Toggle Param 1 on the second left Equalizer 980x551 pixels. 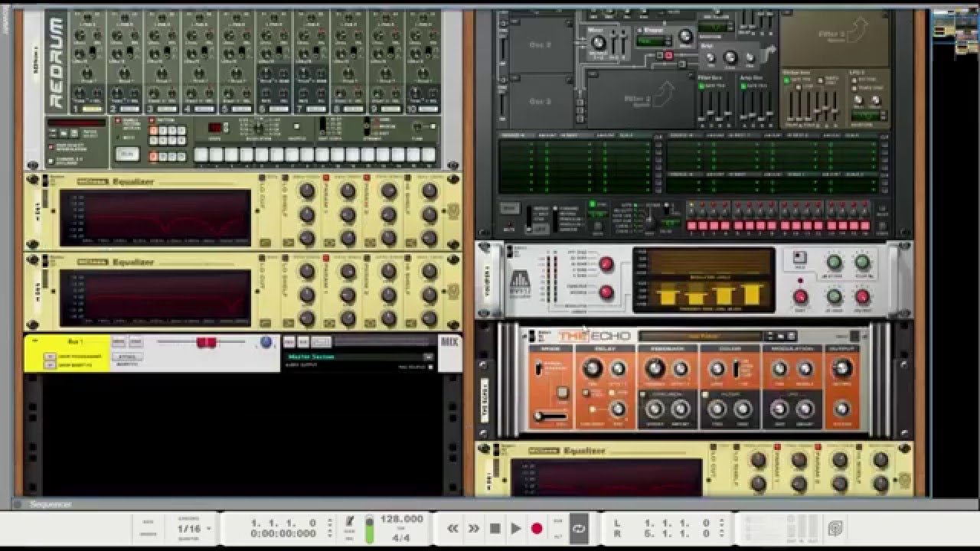point(326,259)
